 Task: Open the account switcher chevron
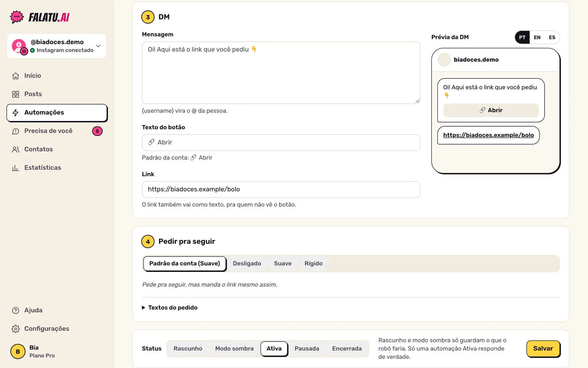(98, 46)
